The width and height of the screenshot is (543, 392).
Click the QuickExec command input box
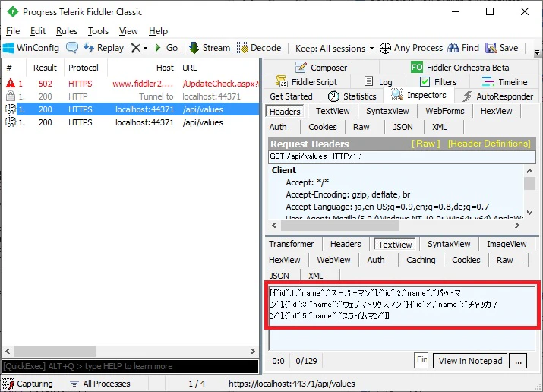[x=130, y=366]
